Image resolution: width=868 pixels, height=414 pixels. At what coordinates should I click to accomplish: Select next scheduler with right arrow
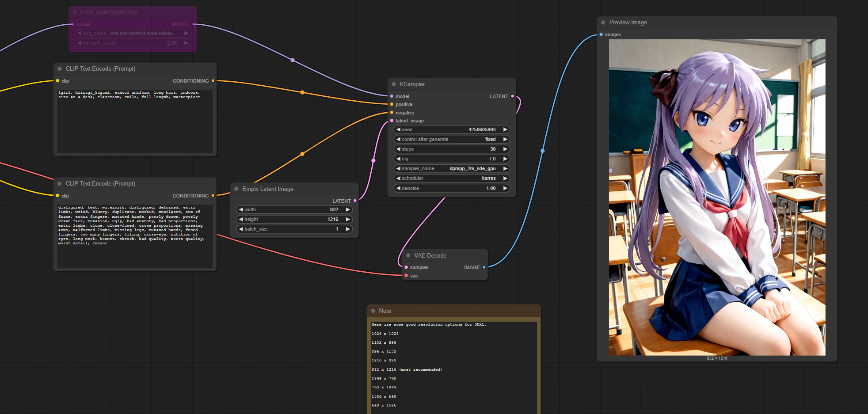pos(505,178)
